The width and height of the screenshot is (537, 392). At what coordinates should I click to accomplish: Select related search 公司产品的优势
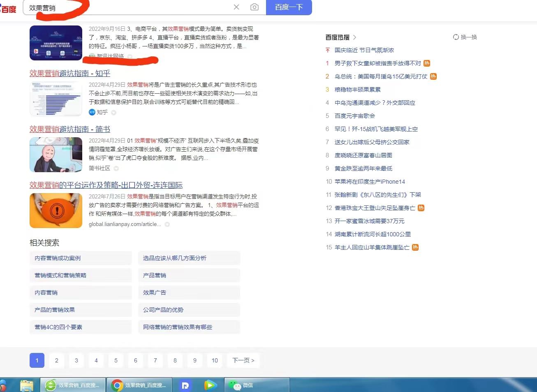pyautogui.click(x=189, y=310)
